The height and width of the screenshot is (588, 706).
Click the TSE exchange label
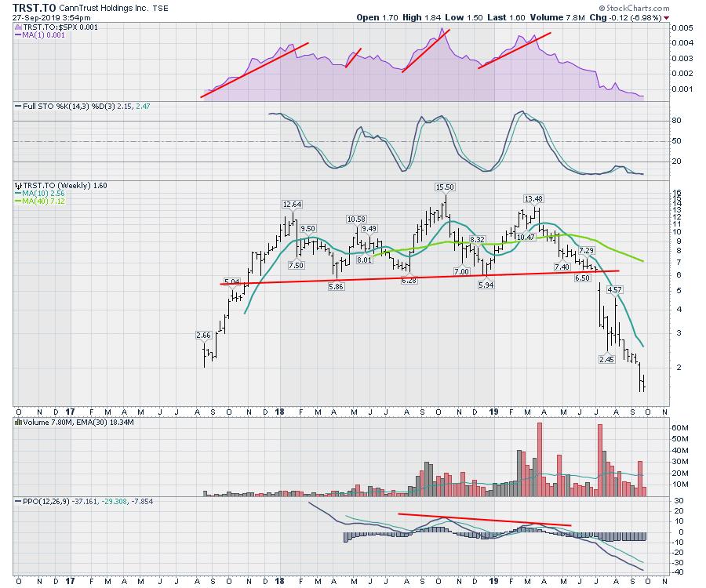click(160, 9)
